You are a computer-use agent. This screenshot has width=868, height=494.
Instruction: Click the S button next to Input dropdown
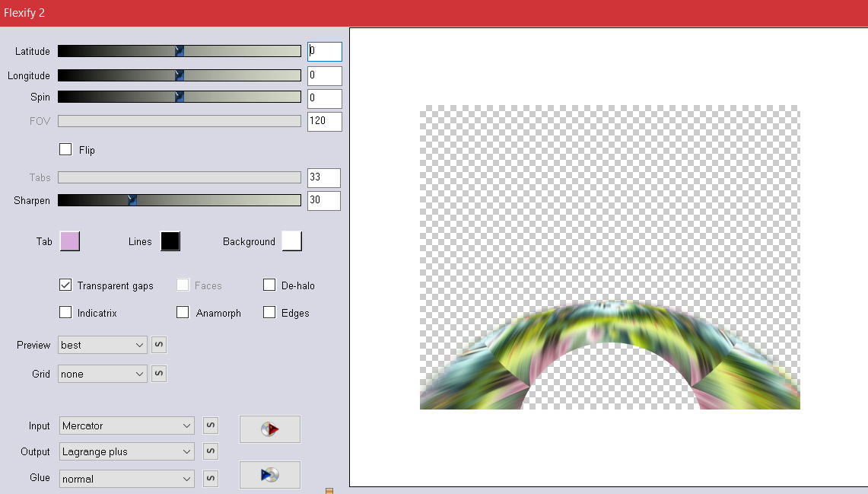(211, 425)
